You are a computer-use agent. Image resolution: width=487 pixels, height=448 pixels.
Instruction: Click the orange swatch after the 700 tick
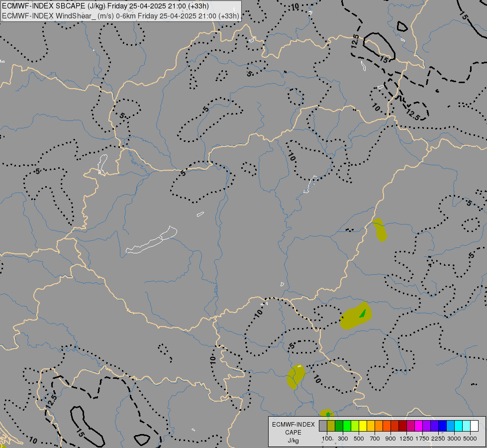point(379,426)
